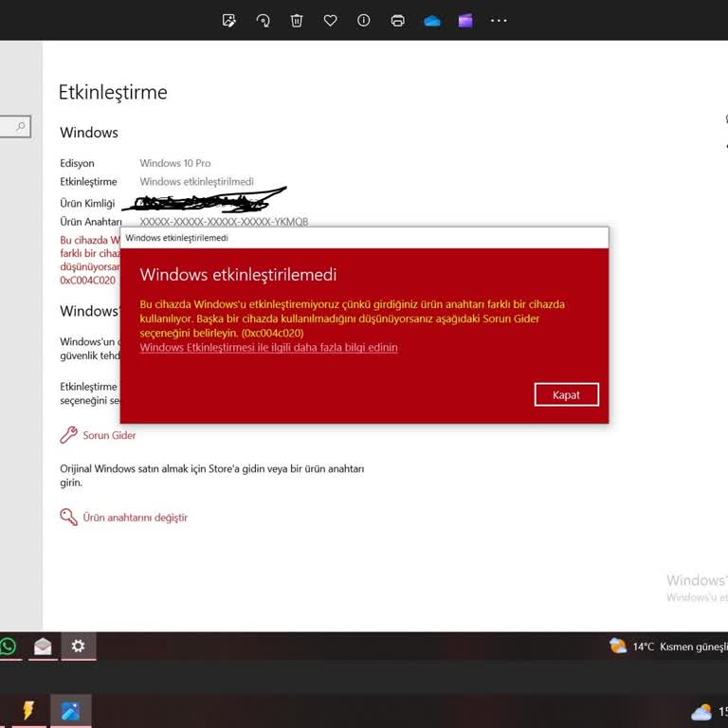The height and width of the screenshot is (728, 728).
Task: Open Windows Etkinleştirmesi ile ilgili daha fazla bilgi link
Action: tap(268, 347)
